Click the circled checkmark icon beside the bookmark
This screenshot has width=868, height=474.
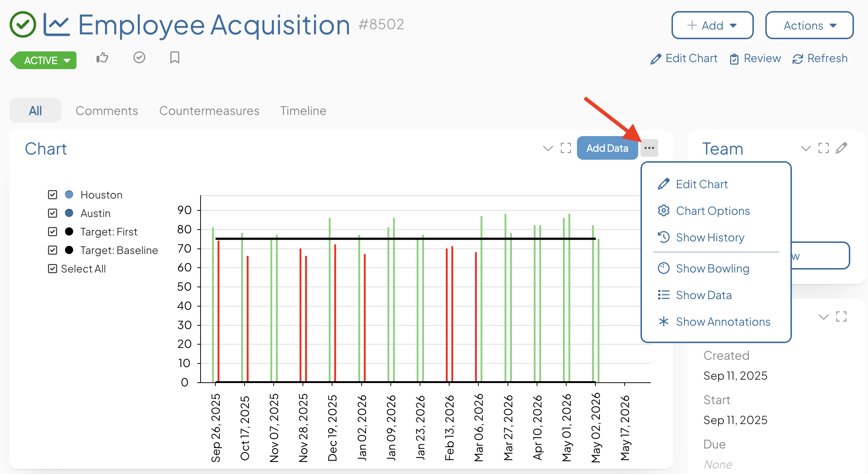pyautogui.click(x=139, y=58)
